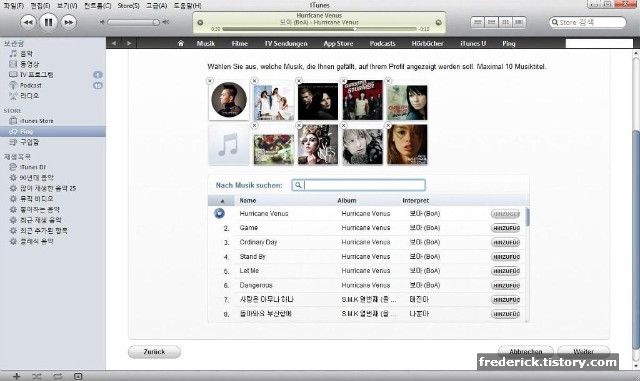This screenshot has height=381, width=640.
Task: Sort by the Interpret column header
Action: pyautogui.click(x=416, y=201)
